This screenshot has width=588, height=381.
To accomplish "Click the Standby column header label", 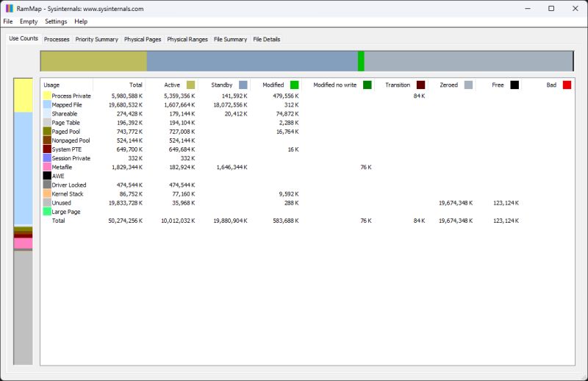I will coord(222,85).
